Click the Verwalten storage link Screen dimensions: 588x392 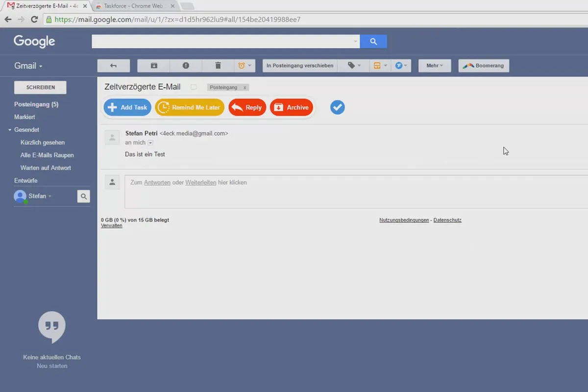112,226
